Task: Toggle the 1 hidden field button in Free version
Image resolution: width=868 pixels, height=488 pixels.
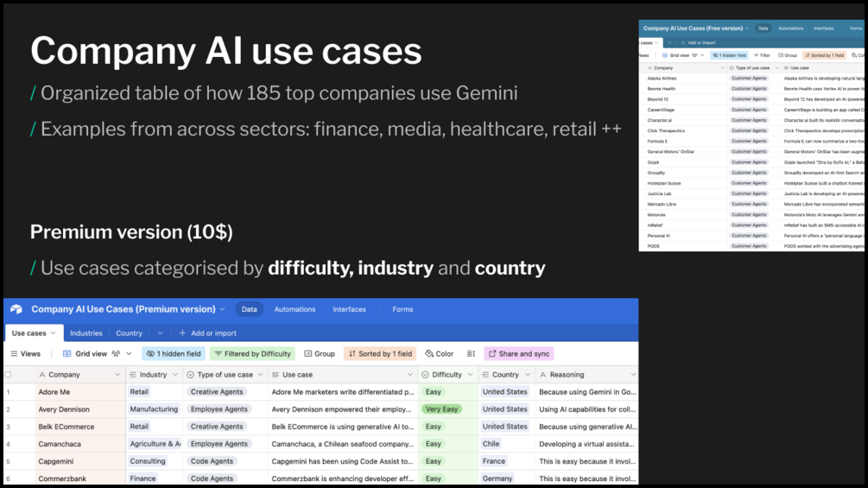Action: [x=729, y=55]
